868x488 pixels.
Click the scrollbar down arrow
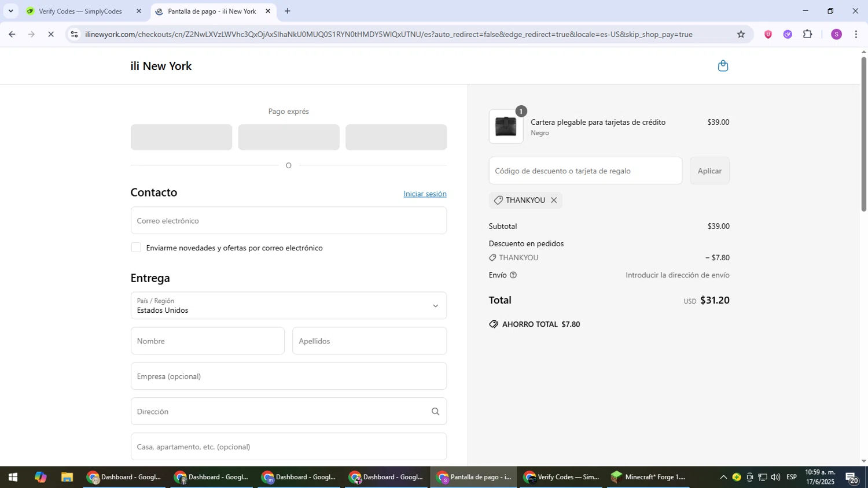coord(864,461)
